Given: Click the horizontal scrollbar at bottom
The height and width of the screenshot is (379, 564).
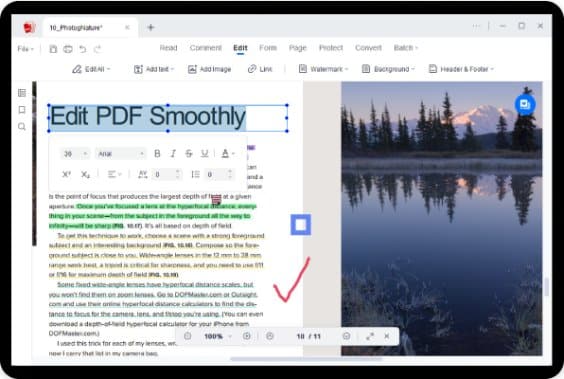Looking at the screenshot, I should tap(306, 359).
